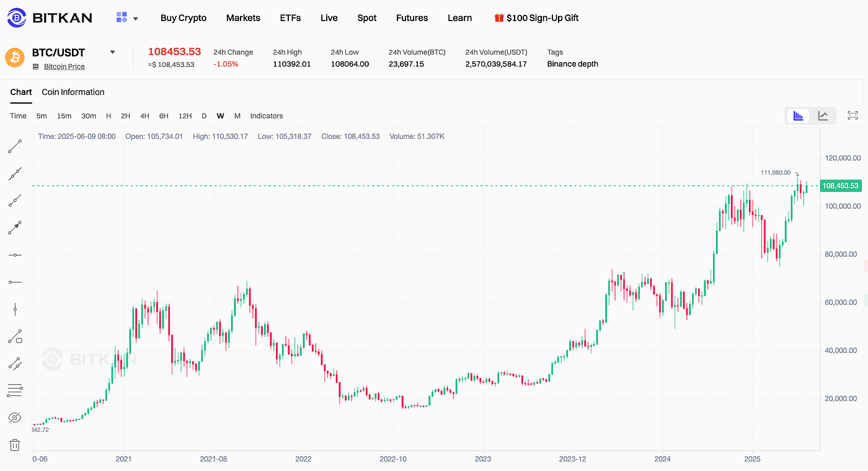
Task: Click the Close: 108,453.53 readout
Action: click(x=350, y=136)
